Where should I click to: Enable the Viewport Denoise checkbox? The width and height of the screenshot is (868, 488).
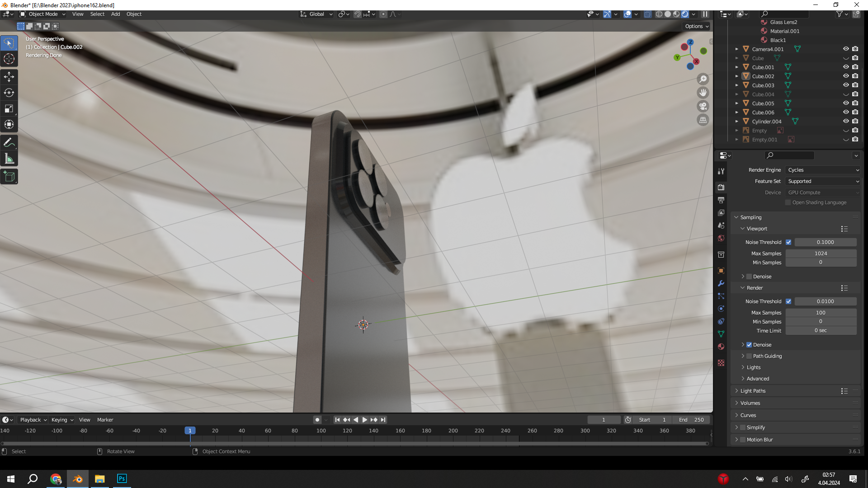click(x=749, y=277)
